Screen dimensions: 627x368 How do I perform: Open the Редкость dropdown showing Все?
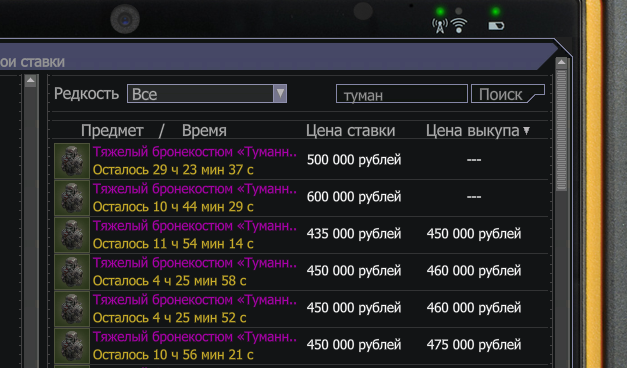(207, 94)
